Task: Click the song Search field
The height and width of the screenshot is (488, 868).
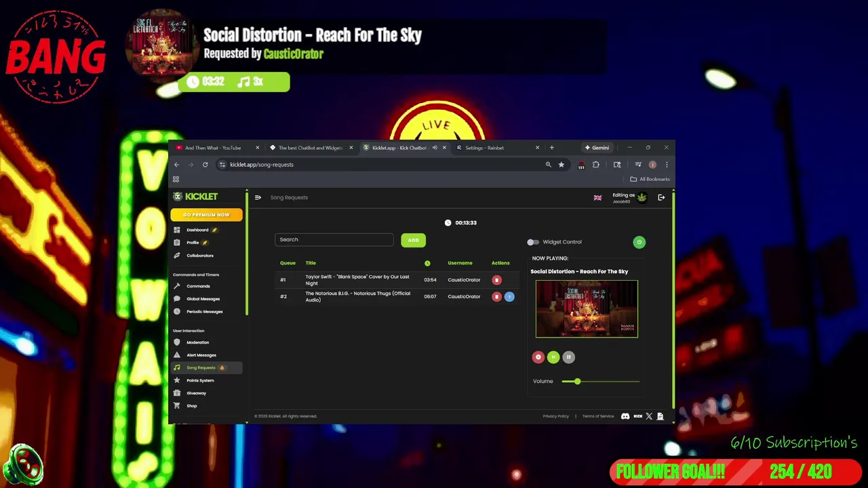Action: coord(334,240)
